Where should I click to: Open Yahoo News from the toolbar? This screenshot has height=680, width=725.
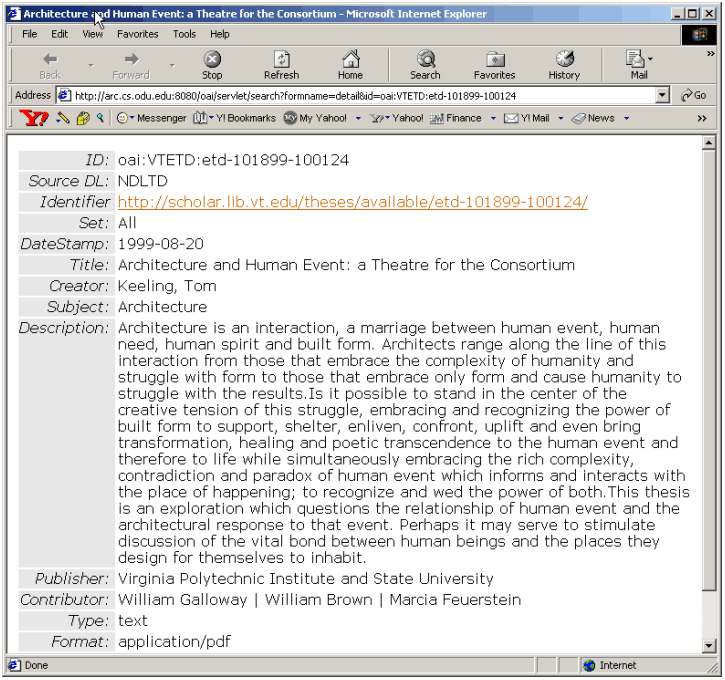[593, 118]
